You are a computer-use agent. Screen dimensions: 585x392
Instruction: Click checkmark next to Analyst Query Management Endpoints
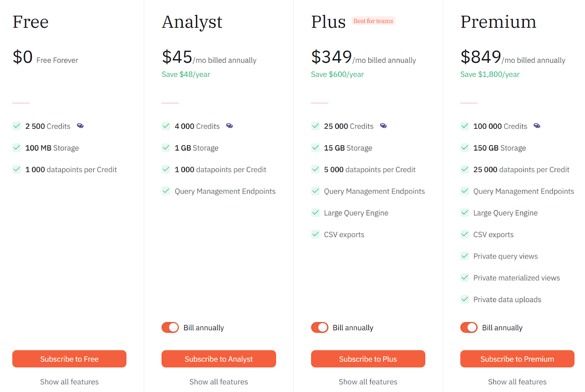click(x=166, y=191)
